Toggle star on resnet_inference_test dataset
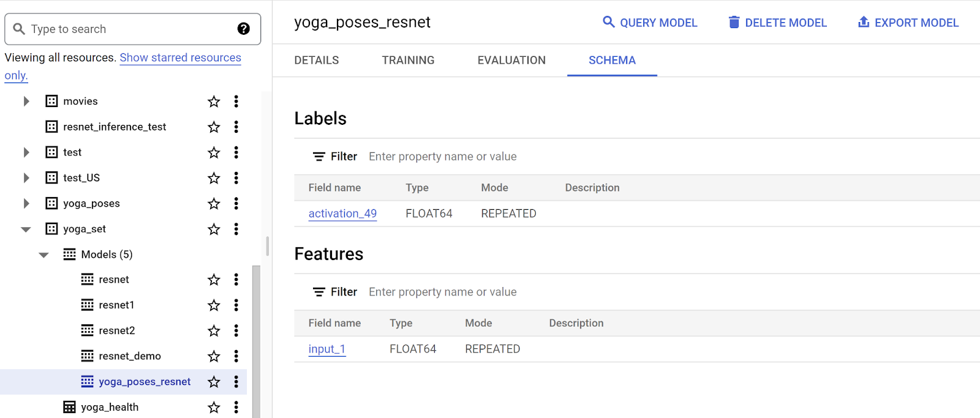Viewport: 980px width, 418px height. (x=214, y=127)
